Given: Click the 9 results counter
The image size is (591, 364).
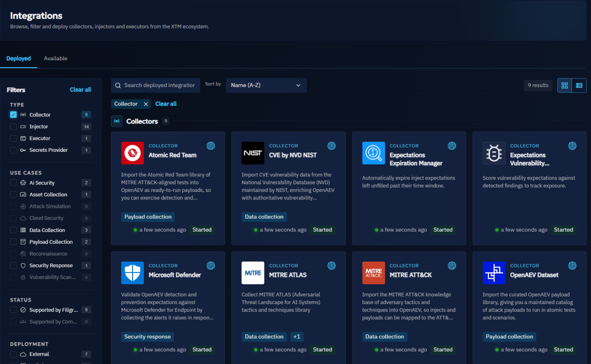Looking at the screenshot, I should (538, 85).
